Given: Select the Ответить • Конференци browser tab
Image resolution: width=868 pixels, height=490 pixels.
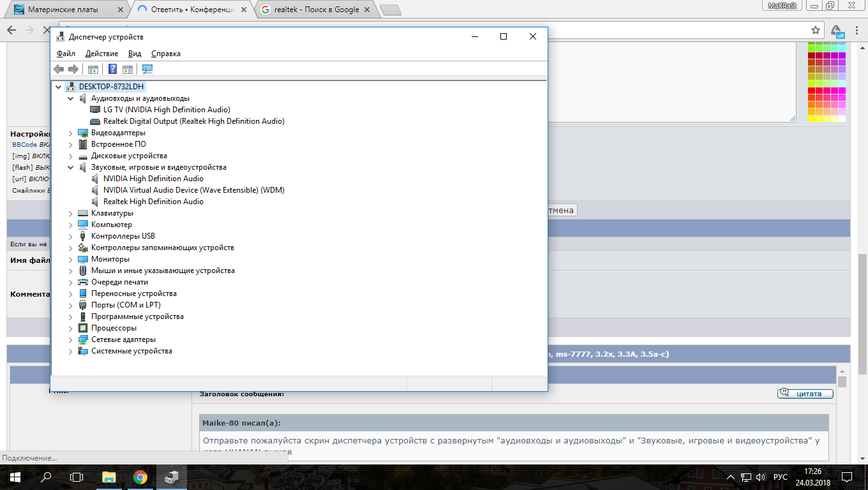Looking at the screenshot, I should 191,10.
